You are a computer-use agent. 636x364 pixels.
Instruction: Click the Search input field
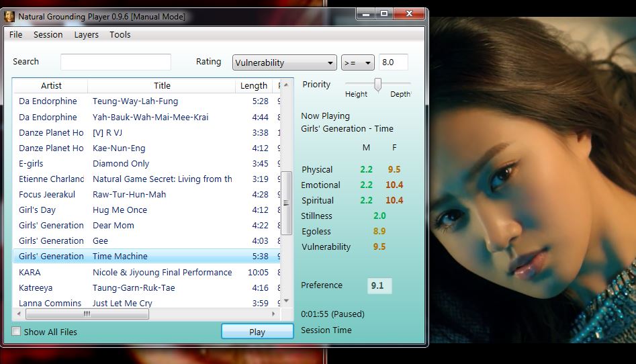pyautogui.click(x=116, y=62)
